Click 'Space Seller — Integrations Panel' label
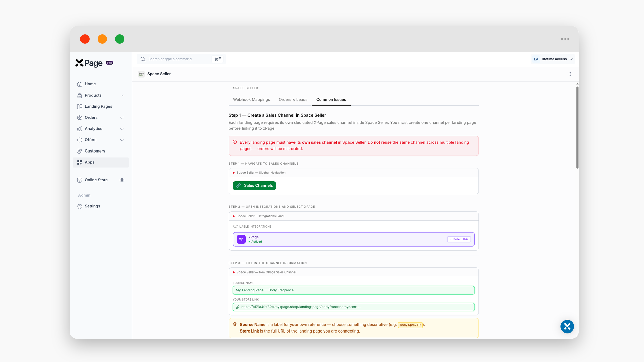This screenshot has width=644, height=362. (260, 216)
